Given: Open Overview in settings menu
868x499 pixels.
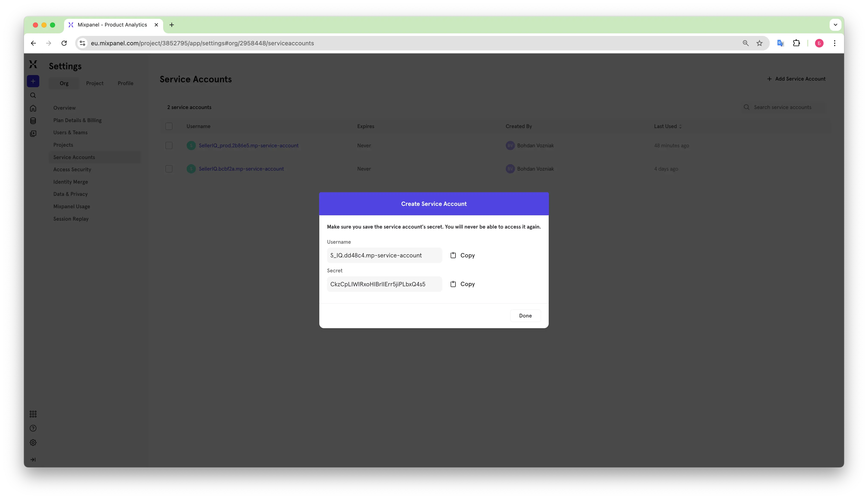Looking at the screenshot, I should click(64, 108).
